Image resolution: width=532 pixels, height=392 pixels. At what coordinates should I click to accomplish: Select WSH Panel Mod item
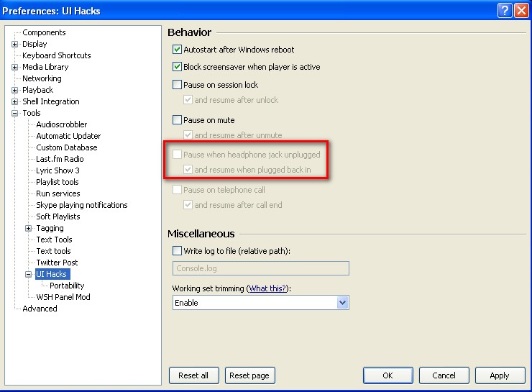63,297
